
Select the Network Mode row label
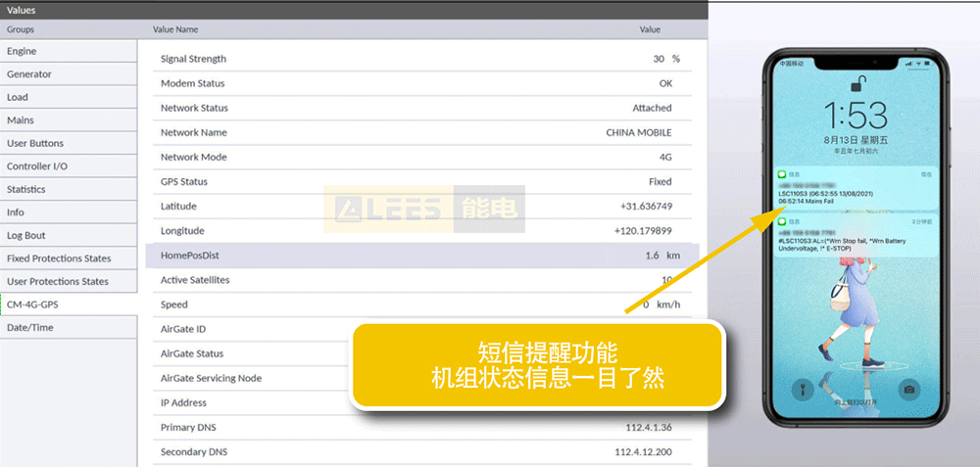194,158
